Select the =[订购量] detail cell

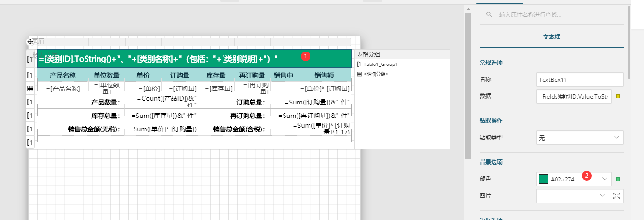click(x=180, y=88)
